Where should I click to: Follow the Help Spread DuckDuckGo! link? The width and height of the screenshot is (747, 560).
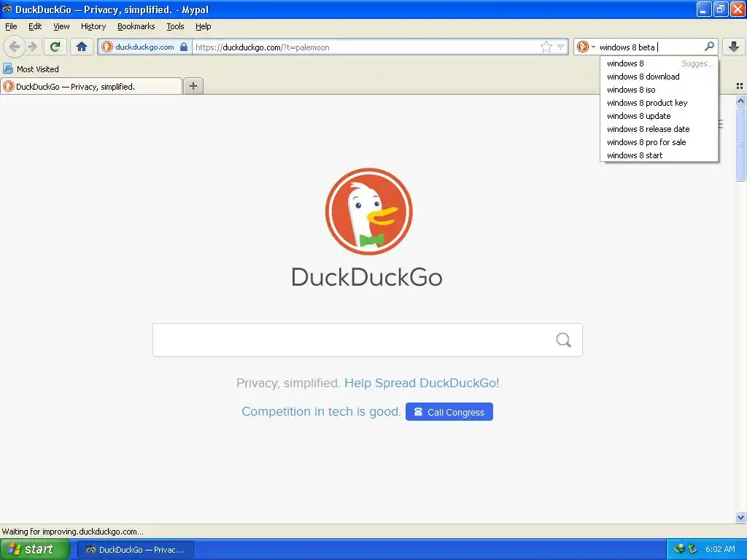[x=422, y=383]
